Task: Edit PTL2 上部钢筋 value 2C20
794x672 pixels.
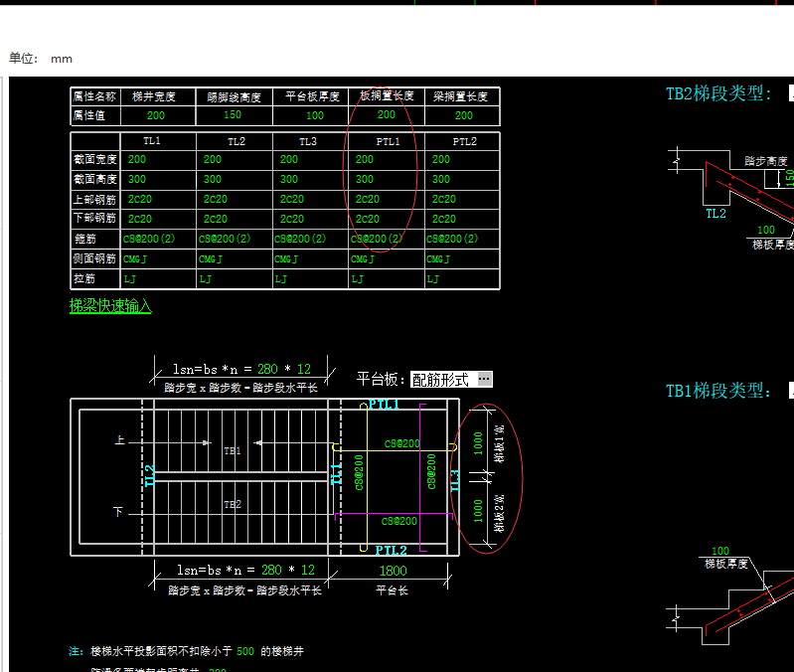Action: click(443, 200)
